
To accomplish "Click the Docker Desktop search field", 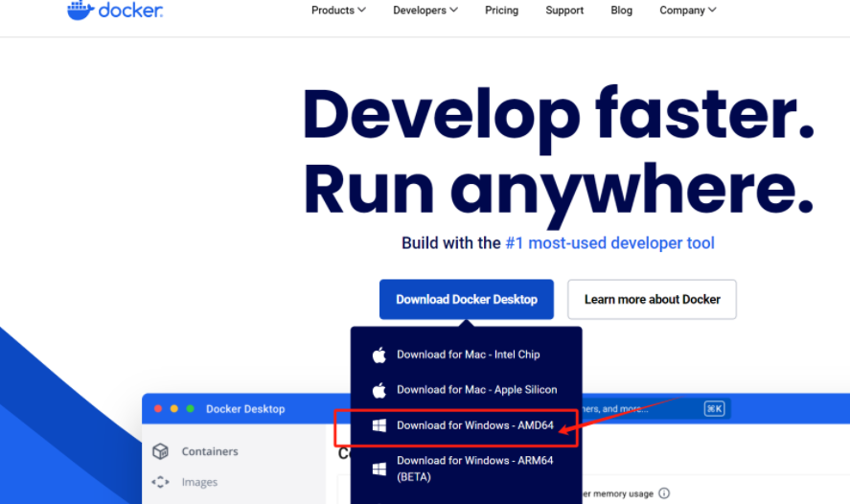I will (655, 408).
